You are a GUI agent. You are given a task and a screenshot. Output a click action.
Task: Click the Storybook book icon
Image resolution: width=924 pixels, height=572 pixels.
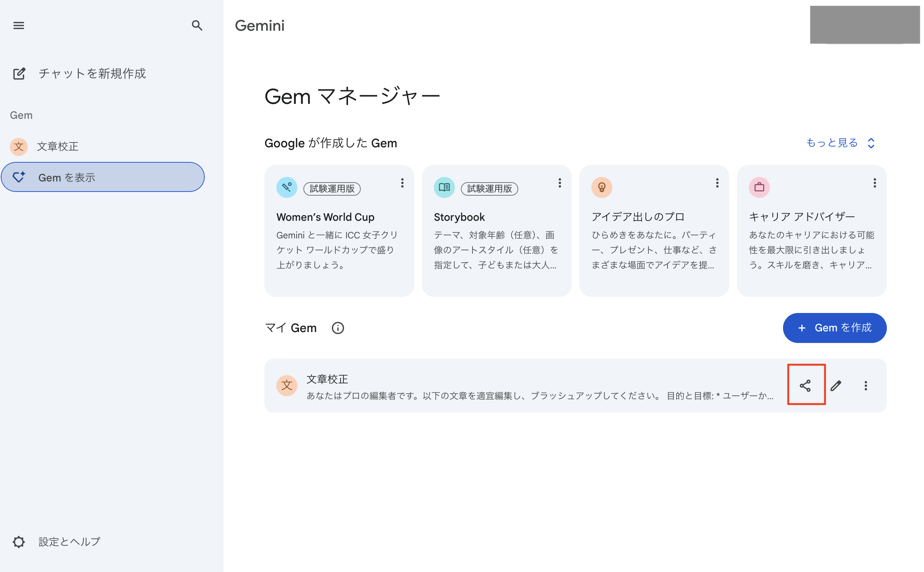pos(444,187)
